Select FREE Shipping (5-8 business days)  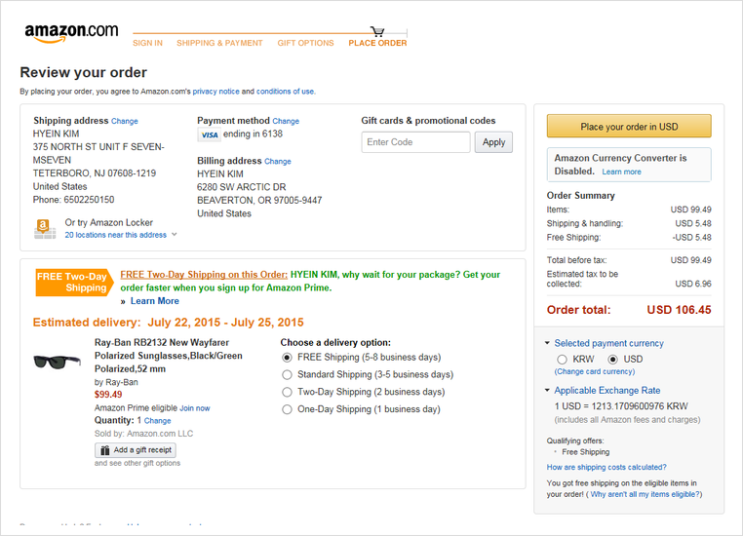[x=287, y=357]
